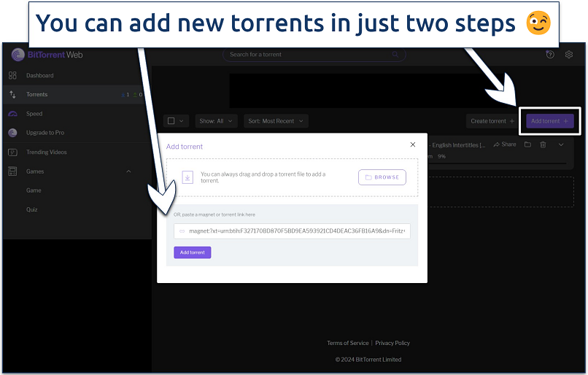Open the Show: All filter dropdown
The height and width of the screenshot is (375, 588).
[216, 121]
